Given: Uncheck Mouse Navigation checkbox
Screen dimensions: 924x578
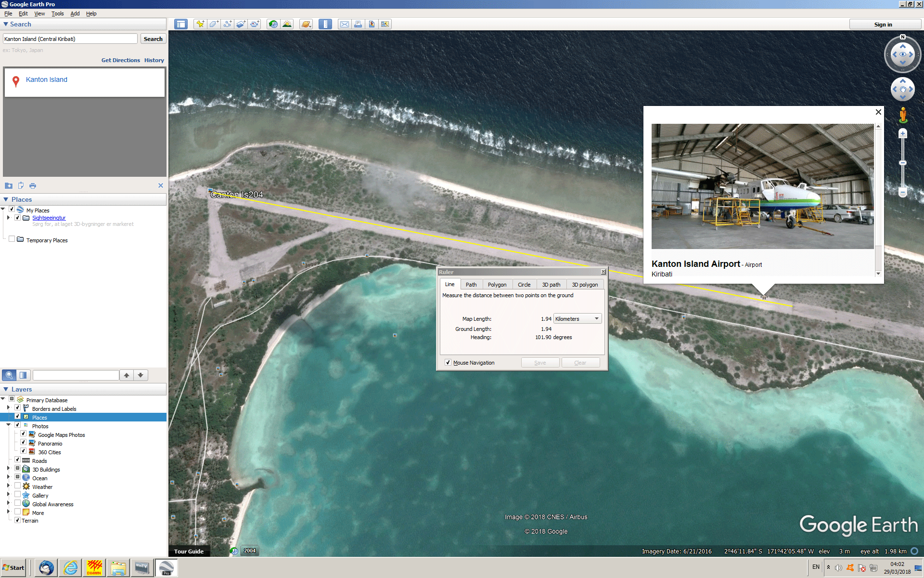Looking at the screenshot, I should tap(448, 363).
